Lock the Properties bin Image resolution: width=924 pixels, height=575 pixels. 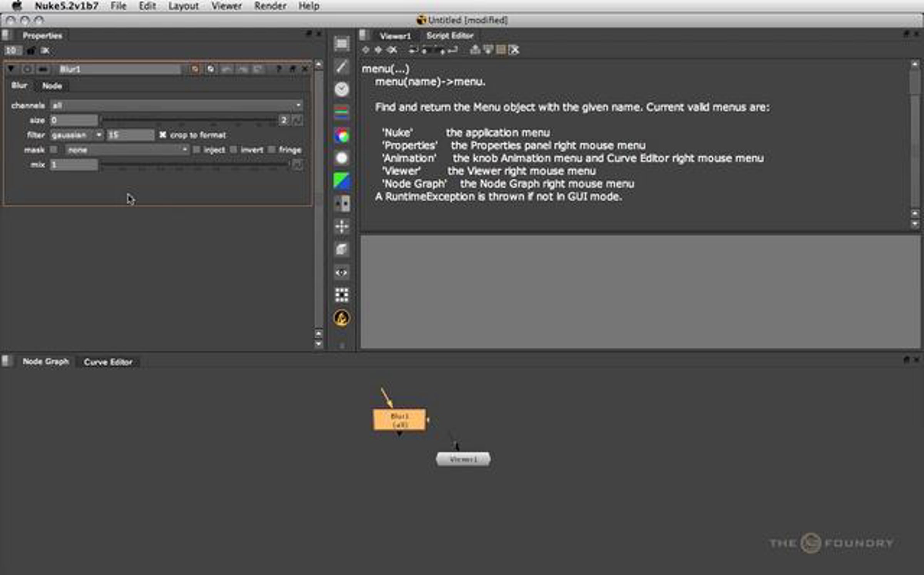pyautogui.click(x=31, y=50)
